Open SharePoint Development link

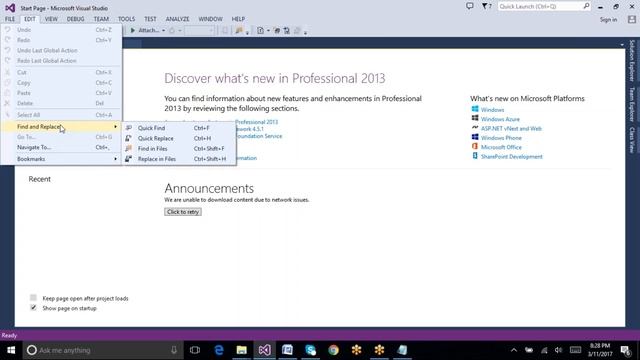511,157
